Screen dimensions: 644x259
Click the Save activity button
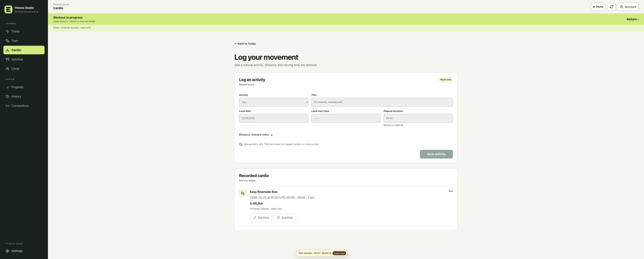tap(436, 154)
